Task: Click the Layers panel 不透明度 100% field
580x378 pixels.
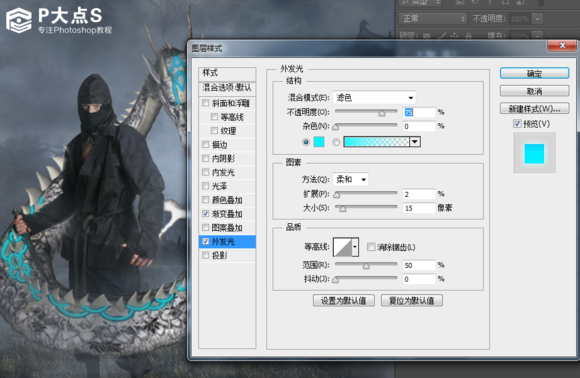Action: tap(520, 18)
